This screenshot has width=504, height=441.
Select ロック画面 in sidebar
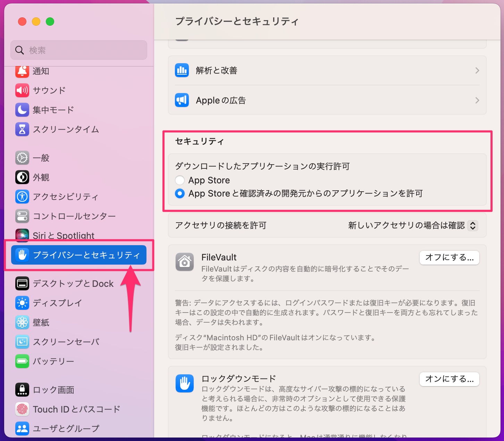click(x=79, y=390)
